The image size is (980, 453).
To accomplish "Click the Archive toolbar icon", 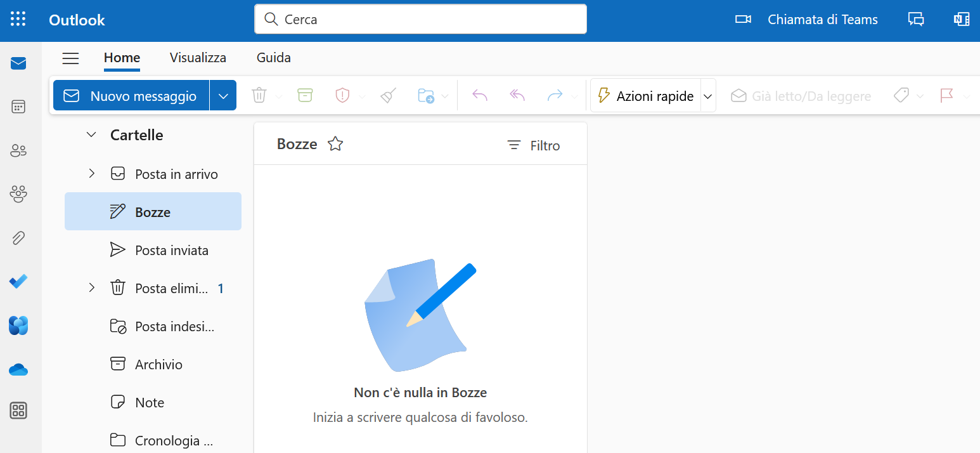I will pos(305,95).
